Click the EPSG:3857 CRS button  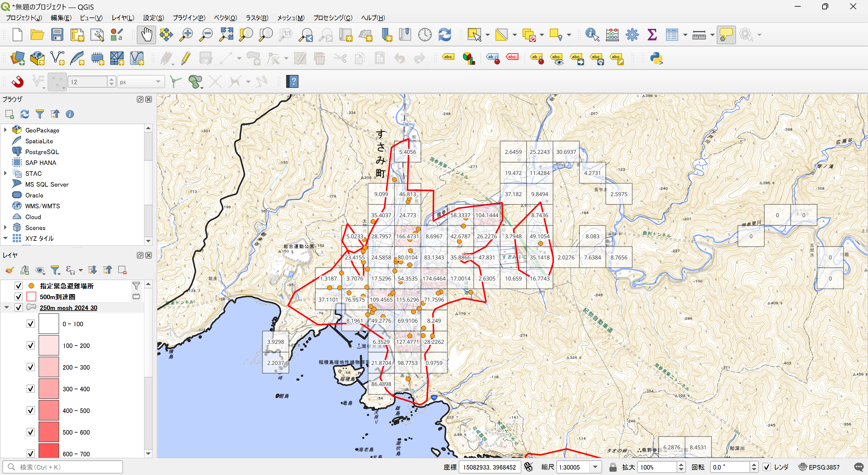click(819, 467)
